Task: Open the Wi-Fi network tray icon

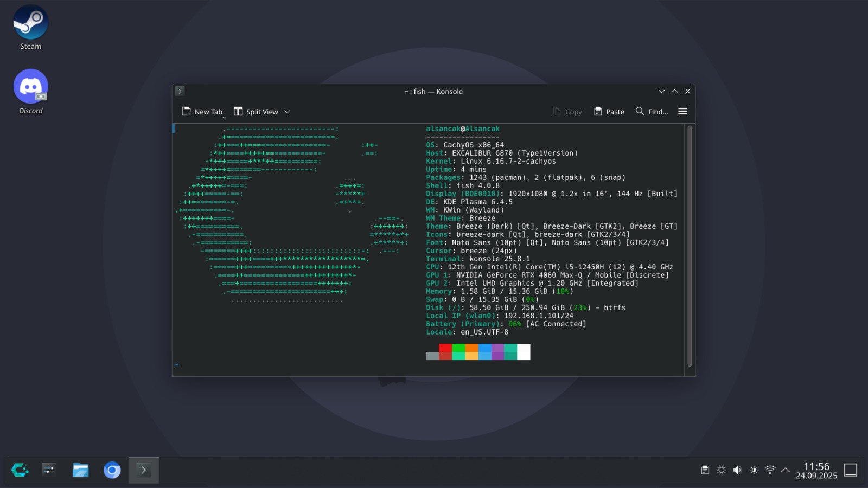Action: (770, 470)
